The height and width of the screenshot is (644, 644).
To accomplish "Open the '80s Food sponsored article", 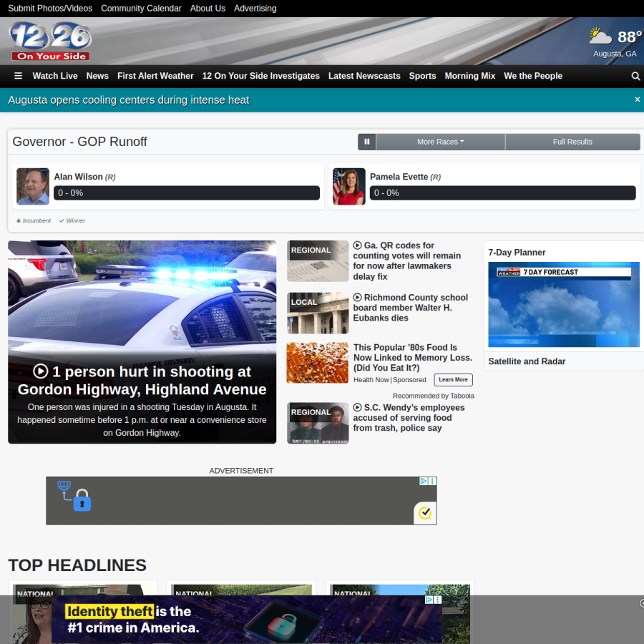I will pyautogui.click(x=413, y=357).
